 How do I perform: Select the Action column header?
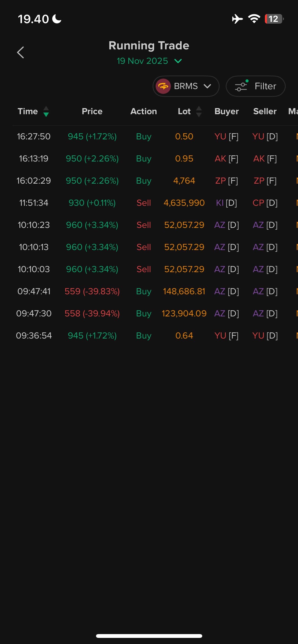(x=144, y=111)
